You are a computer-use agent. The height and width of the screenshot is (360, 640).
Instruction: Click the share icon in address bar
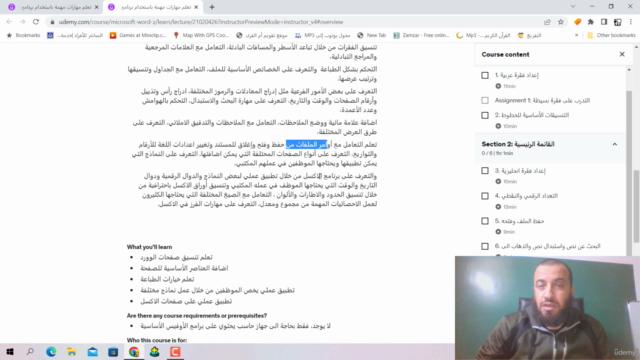pyautogui.click(x=547, y=22)
